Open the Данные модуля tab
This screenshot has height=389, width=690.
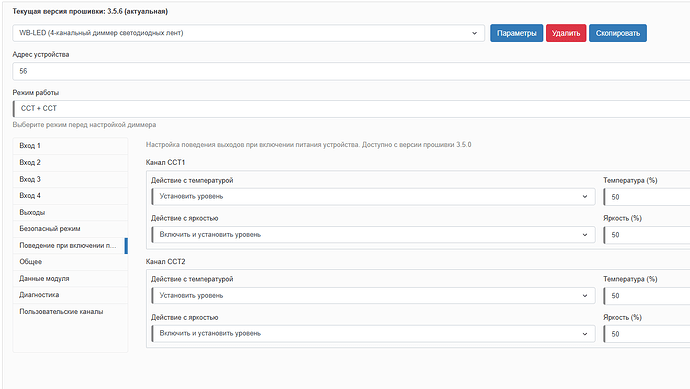coord(70,279)
